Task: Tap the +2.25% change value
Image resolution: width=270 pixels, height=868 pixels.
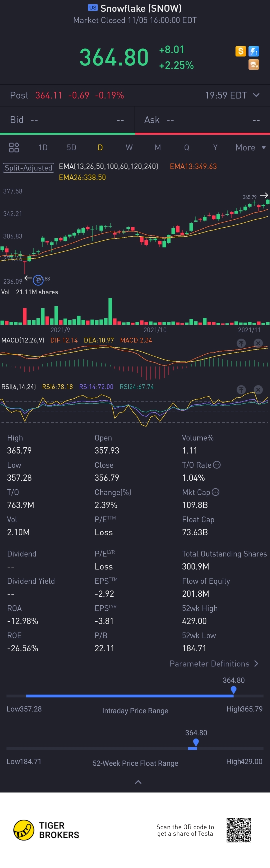Action: tap(176, 65)
